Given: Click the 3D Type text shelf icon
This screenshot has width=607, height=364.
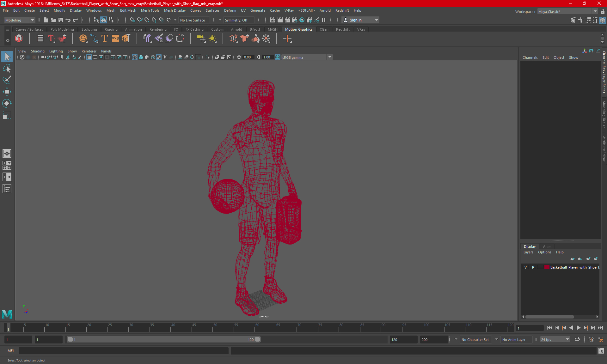Looking at the screenshot, I should click(51, 39).
